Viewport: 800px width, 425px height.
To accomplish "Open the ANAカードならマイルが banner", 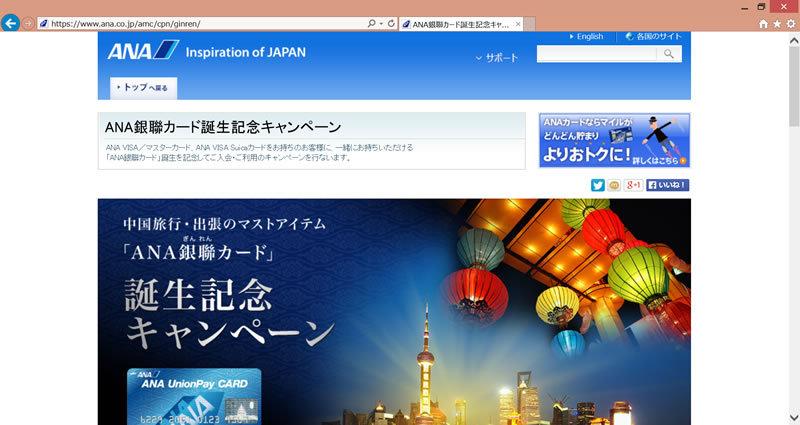I will click(614, 140).
